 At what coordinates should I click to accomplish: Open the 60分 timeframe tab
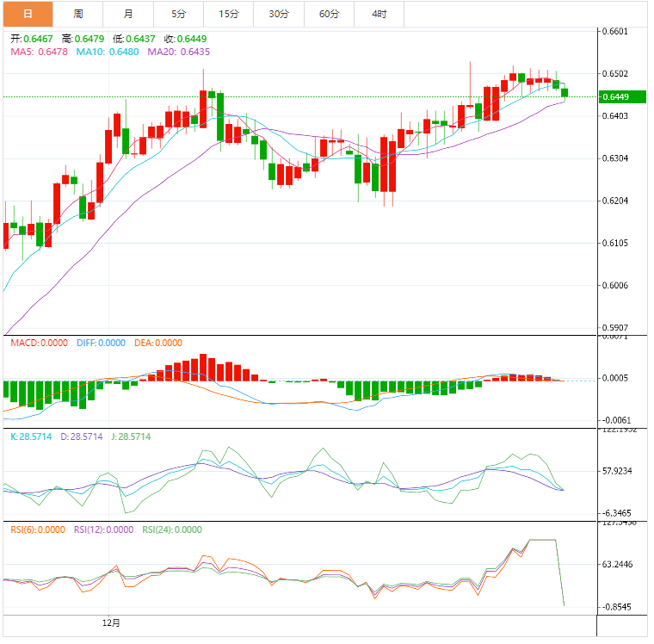coord(329,14)
